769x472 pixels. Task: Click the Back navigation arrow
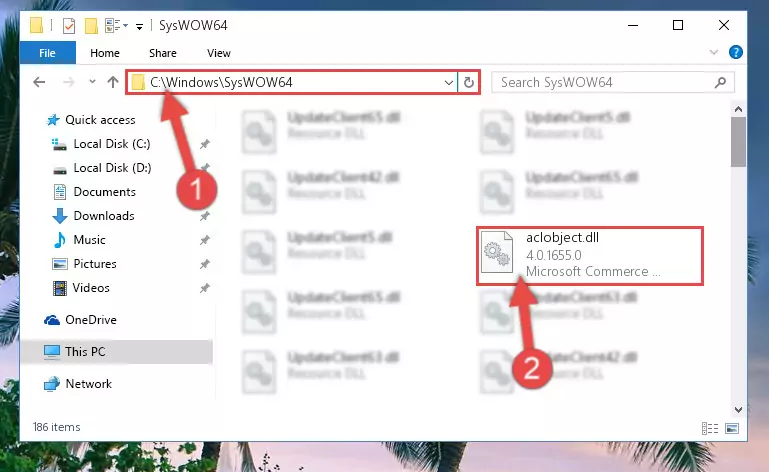[x=39, y=82]
